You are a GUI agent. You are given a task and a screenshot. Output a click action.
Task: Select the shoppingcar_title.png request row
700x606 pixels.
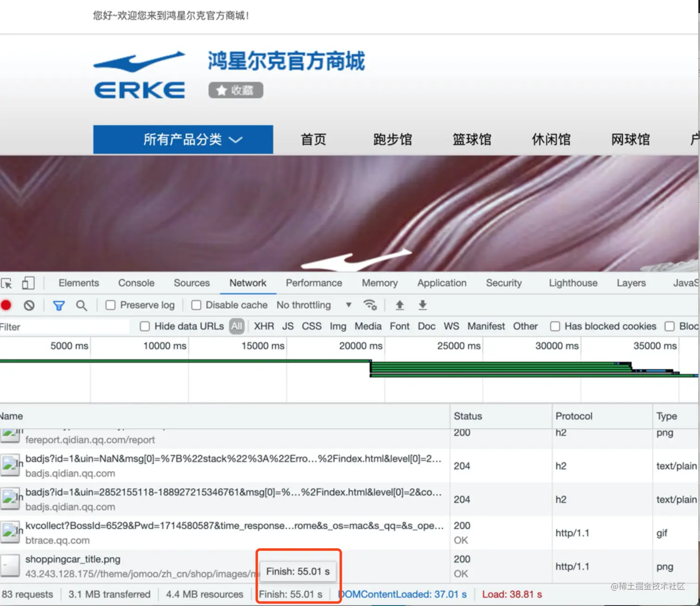pos(350,566)
